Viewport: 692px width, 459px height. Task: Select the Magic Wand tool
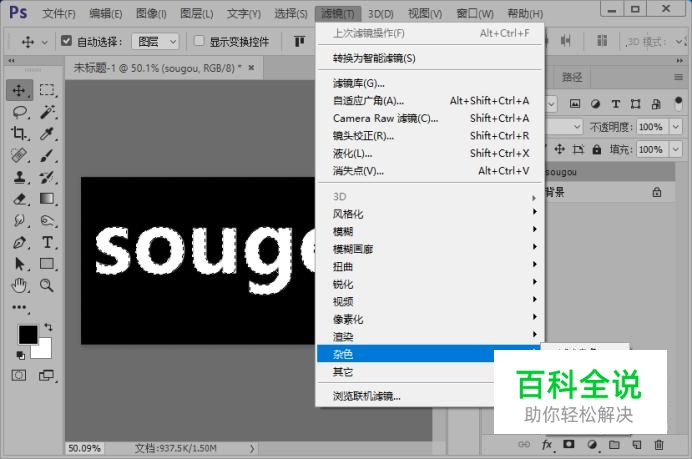click(x=47, y=112)
